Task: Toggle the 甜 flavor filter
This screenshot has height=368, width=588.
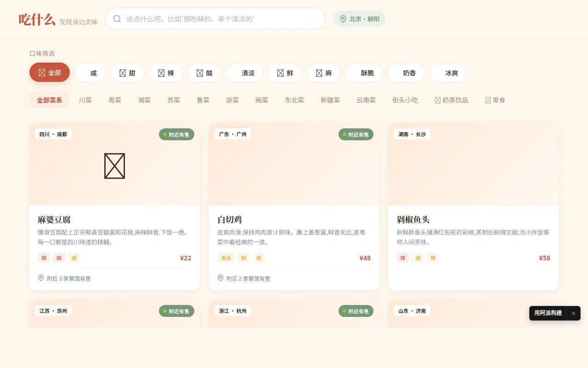Action: tap(127, 73)
